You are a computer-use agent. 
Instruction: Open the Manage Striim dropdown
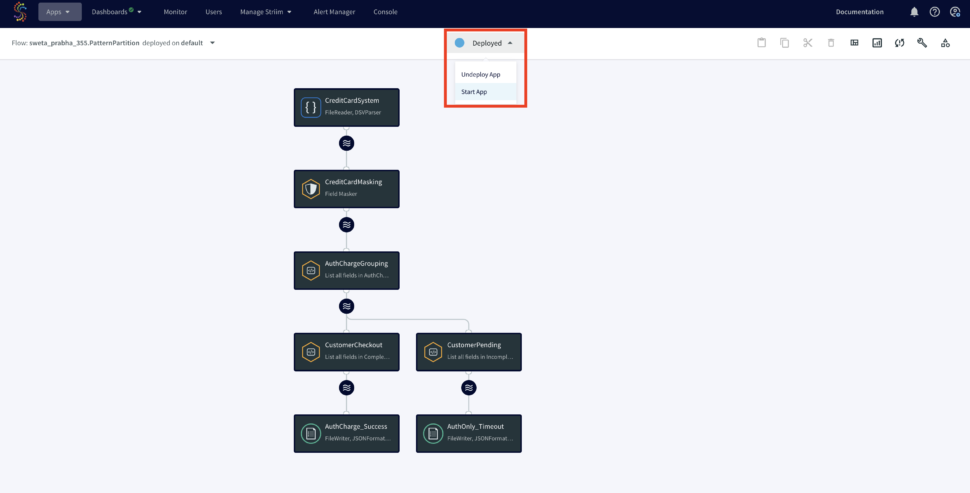[266, 12]
